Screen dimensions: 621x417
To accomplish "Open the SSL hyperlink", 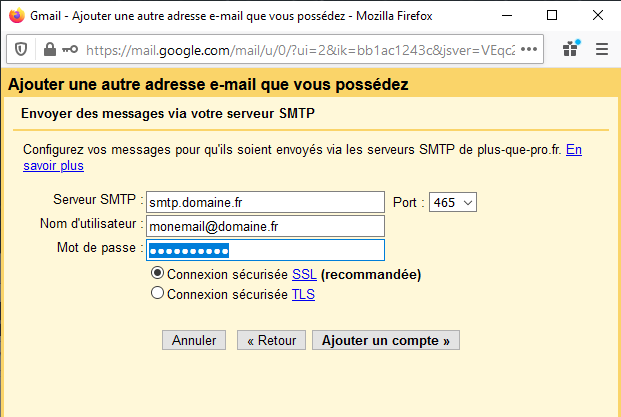I will coord(304,274).
